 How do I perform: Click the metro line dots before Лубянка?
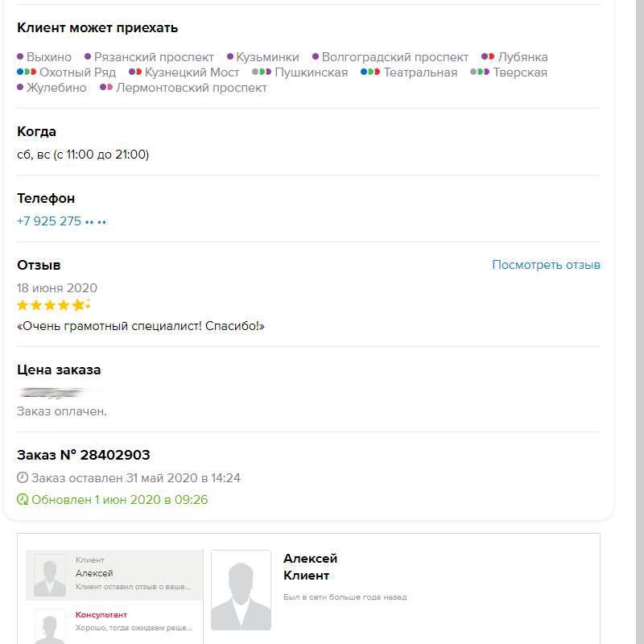point(488,57)
